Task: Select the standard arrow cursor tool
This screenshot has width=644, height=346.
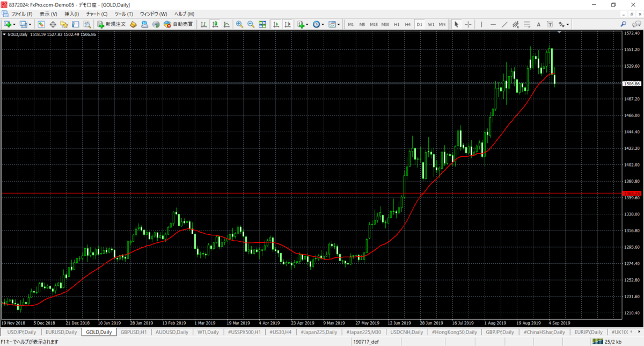Action: click(456, 24)
